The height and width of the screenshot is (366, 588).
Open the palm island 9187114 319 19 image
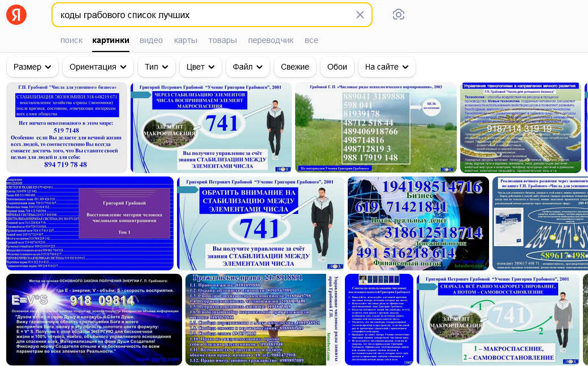521,128
